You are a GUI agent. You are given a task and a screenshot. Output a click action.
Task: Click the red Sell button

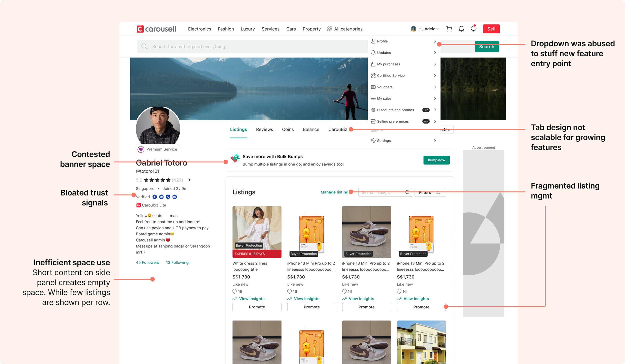[491, 29]
